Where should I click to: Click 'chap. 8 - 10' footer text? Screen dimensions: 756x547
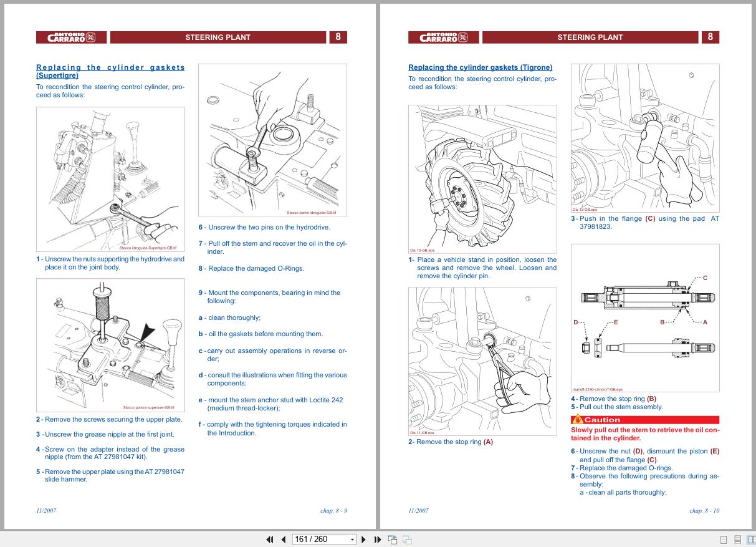coord(704,511)
